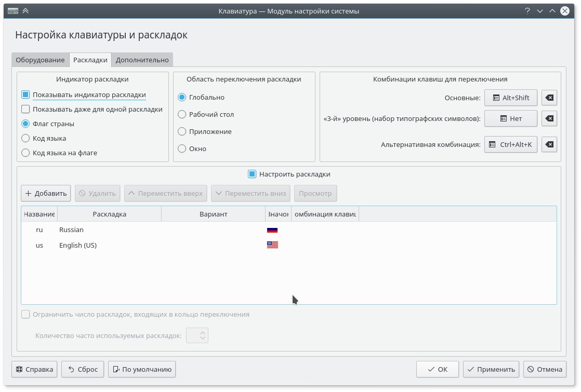Select the 'English (US)' layout row

tap(288, 245)
